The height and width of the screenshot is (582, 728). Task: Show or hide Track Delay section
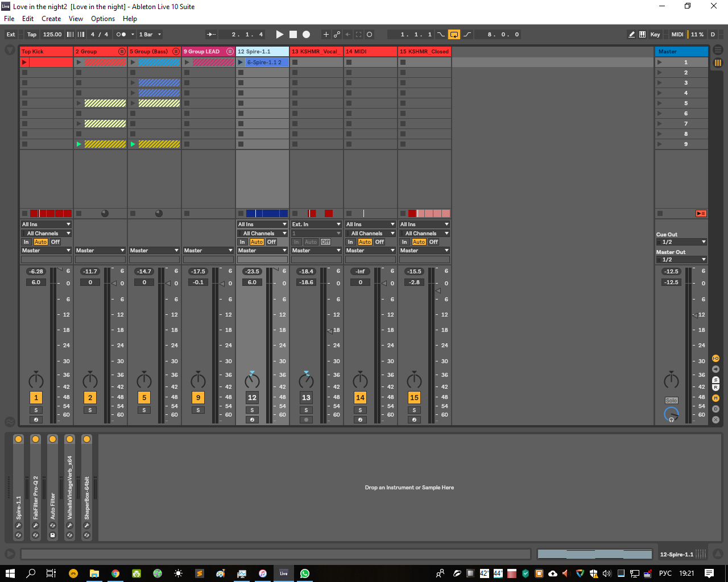point(716,409)
